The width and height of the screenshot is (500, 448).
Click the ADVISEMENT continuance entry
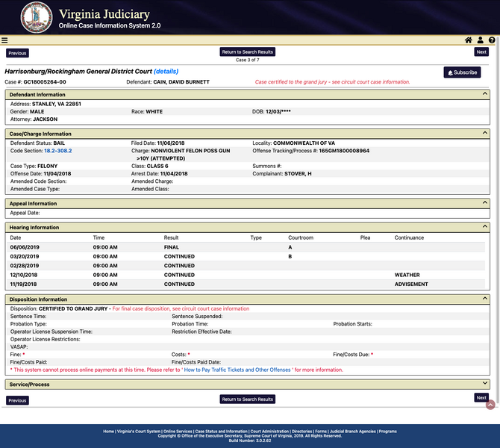pos(411,284)
